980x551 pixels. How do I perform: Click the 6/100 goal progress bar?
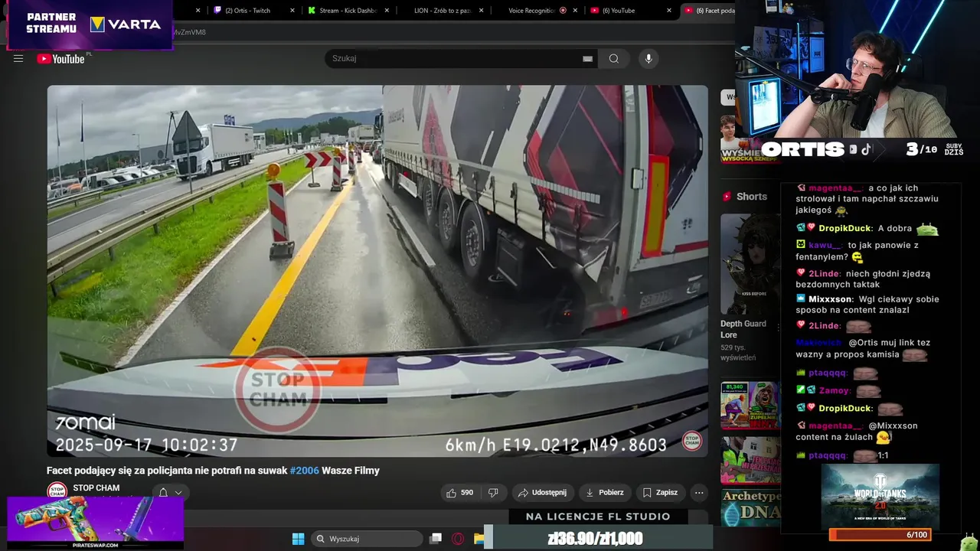coord(880,535)
